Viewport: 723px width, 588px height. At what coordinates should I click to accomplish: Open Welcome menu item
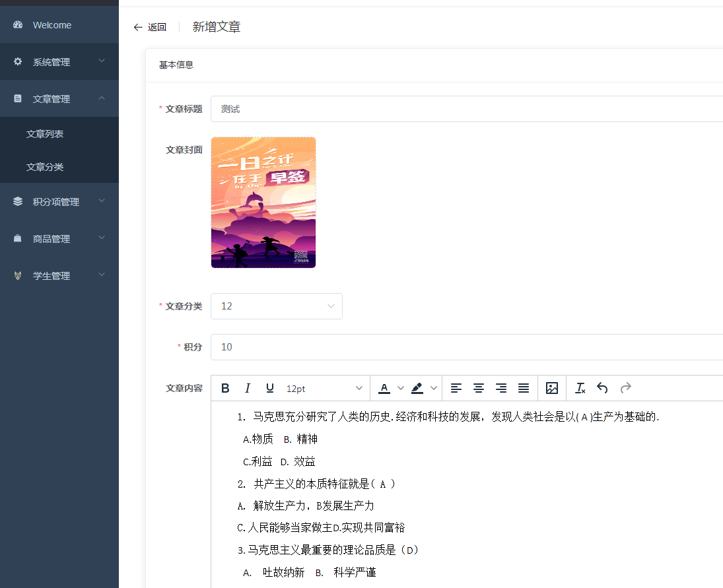coord(59,25)
